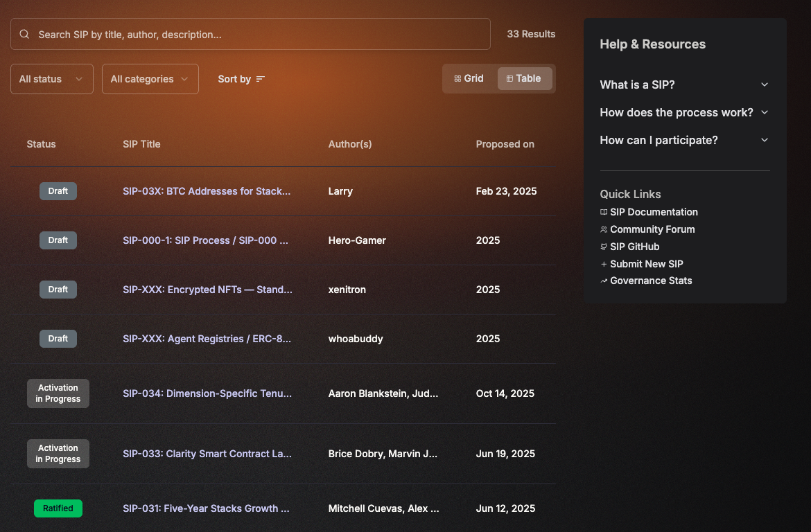
Task: Open SIP-034: Dimension-Specific Tenure proposal
Action: [x=207, y=393]
